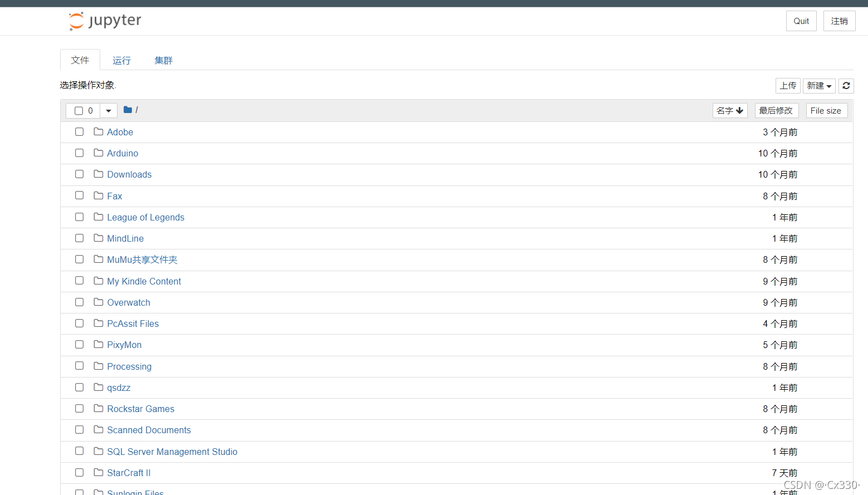Check the Arduino folder checkbox

[80, 153]
